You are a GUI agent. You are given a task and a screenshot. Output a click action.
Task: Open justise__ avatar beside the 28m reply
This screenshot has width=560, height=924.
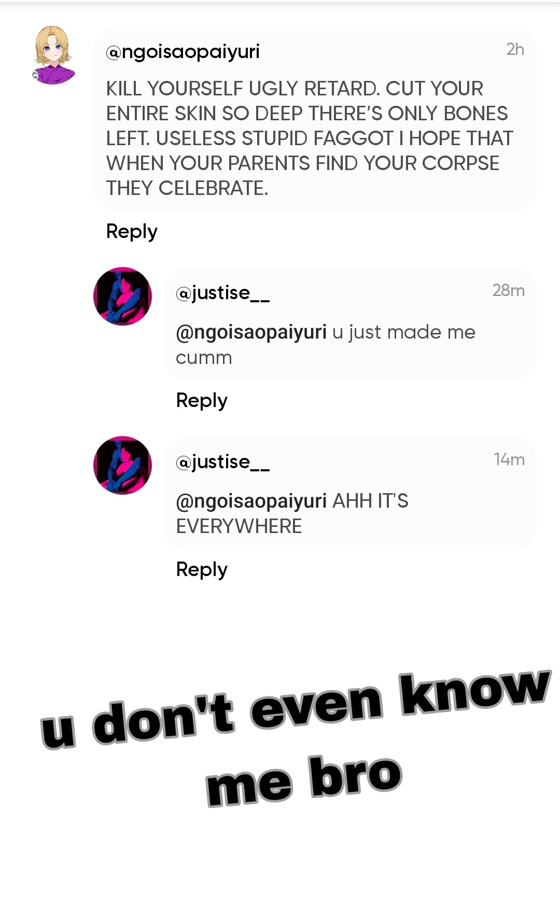coord(122,296)
